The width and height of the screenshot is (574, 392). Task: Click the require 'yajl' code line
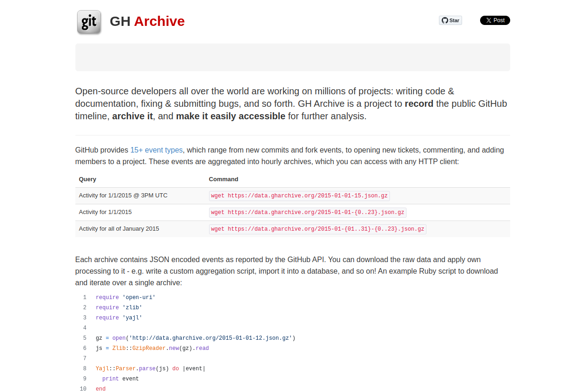coord(119,318)
